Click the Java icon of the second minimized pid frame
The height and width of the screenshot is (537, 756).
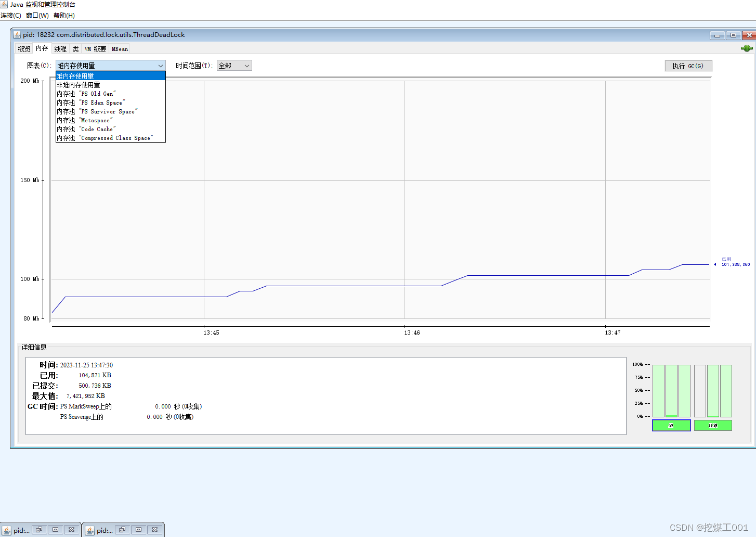pyautogui.click(x=89, y=530)
